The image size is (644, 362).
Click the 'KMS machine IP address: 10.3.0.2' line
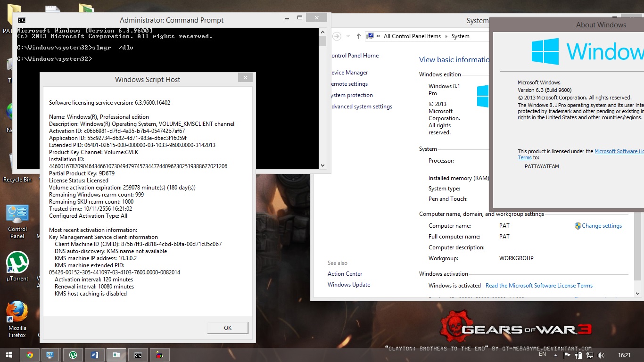(96, 258)
